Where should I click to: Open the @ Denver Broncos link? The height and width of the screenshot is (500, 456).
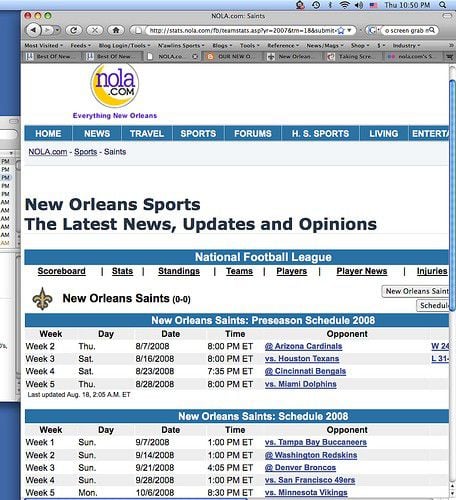click(300, 468)
